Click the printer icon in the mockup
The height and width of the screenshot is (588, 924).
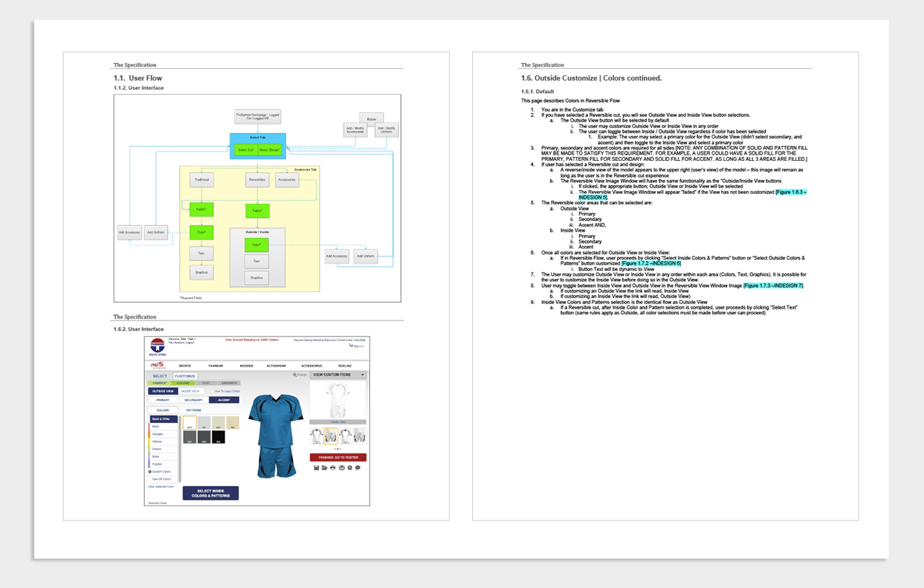[333, 468]
